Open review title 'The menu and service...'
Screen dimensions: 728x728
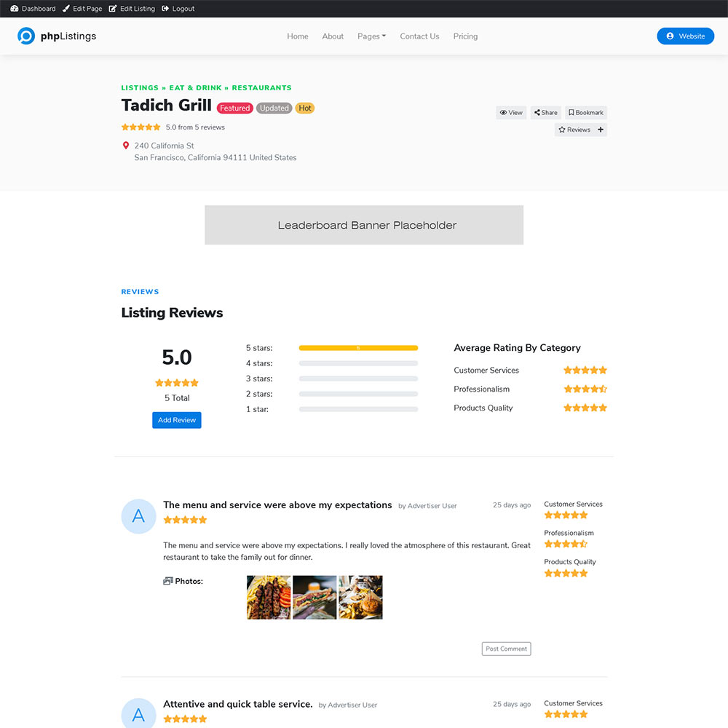277,505
